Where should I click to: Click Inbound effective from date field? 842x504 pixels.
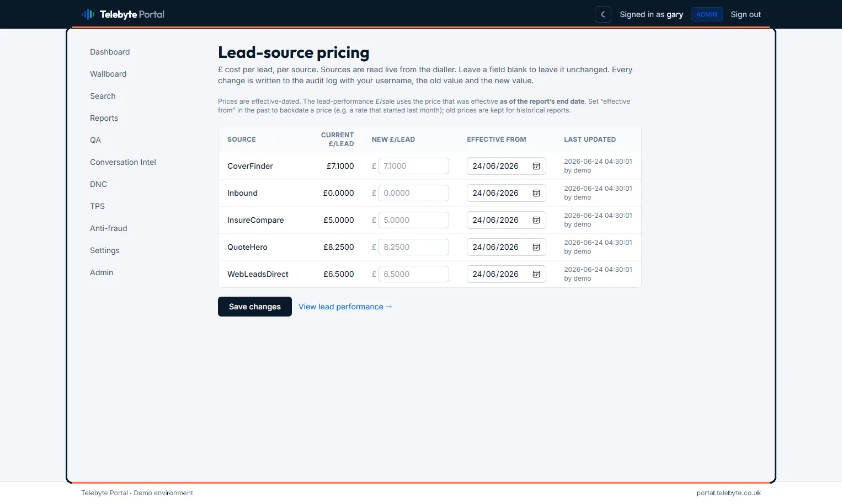pos(507,193)
